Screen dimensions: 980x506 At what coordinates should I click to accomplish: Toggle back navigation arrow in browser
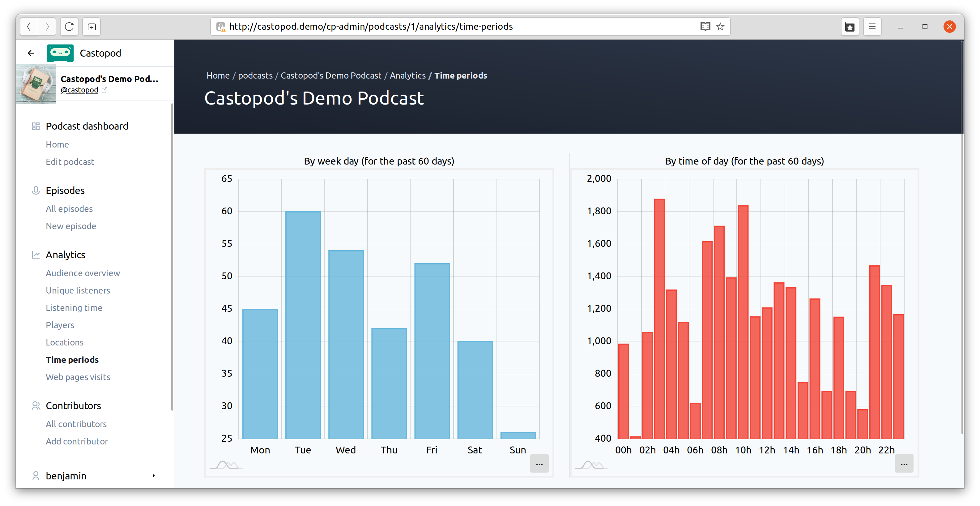(x=30, y=27)
